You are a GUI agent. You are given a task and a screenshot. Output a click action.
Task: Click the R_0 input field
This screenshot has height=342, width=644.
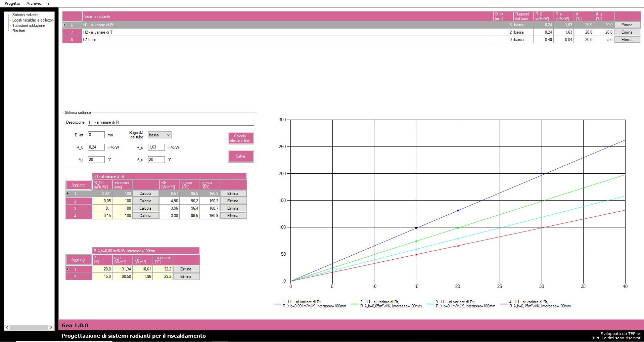[x=96, y=147]
